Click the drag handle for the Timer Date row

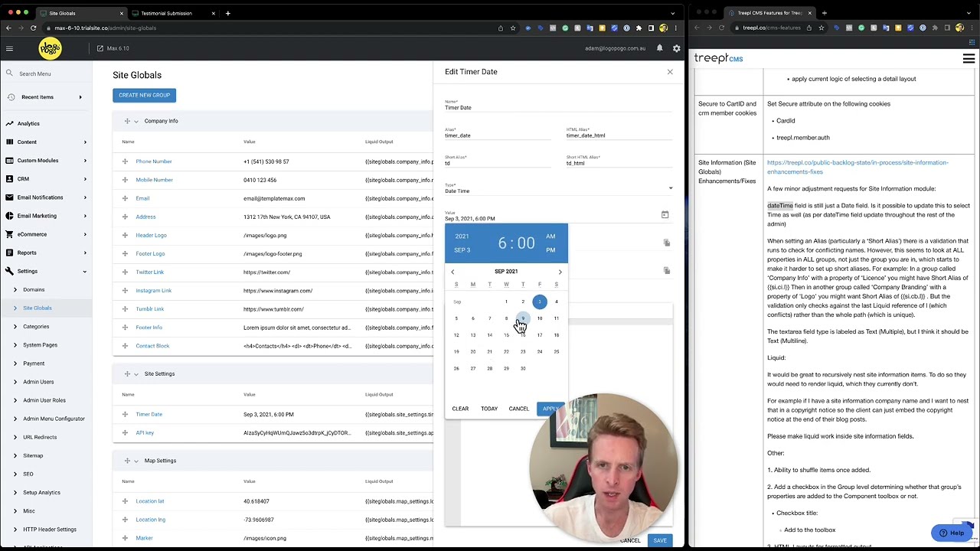coord(125,414)
